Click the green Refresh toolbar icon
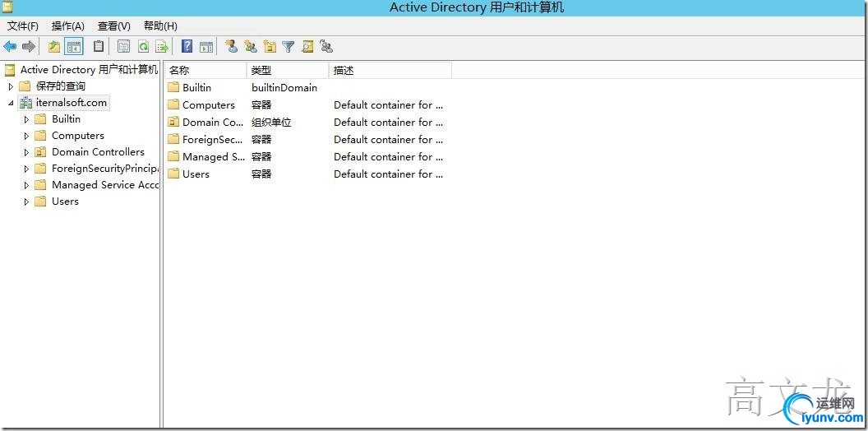 [143, 47]
